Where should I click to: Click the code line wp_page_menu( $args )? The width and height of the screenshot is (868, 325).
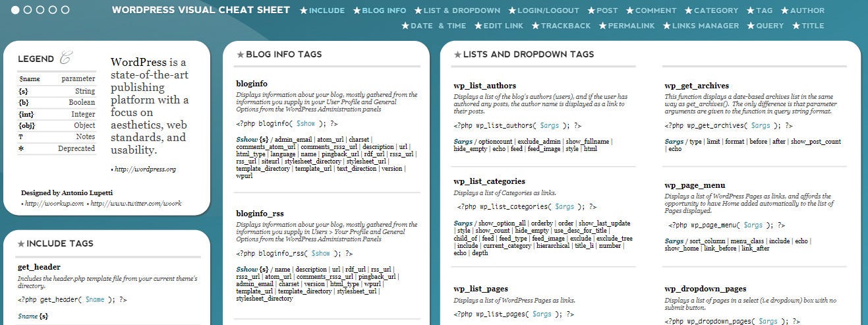tap(726, 225)
